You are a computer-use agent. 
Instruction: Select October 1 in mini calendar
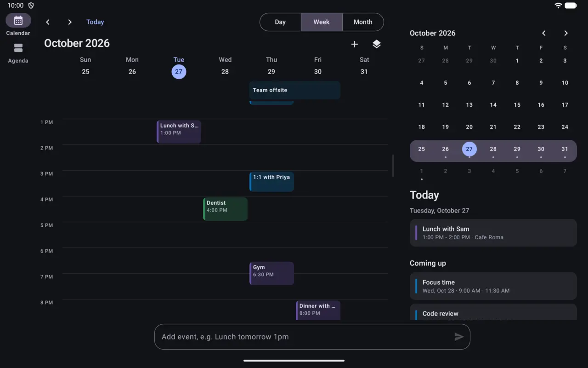(517, 61)
